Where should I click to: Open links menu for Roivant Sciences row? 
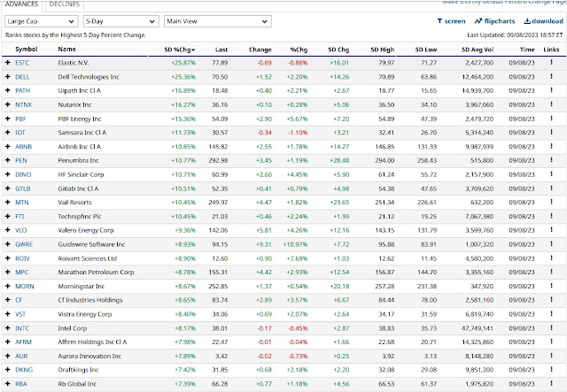click(551, 258)
